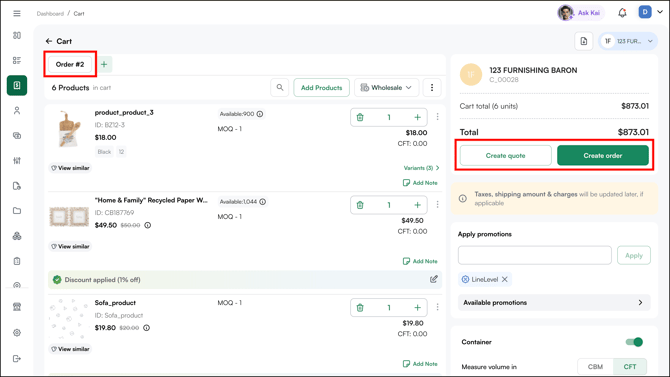Increase quantity of product_product_3

pos(417,117)
